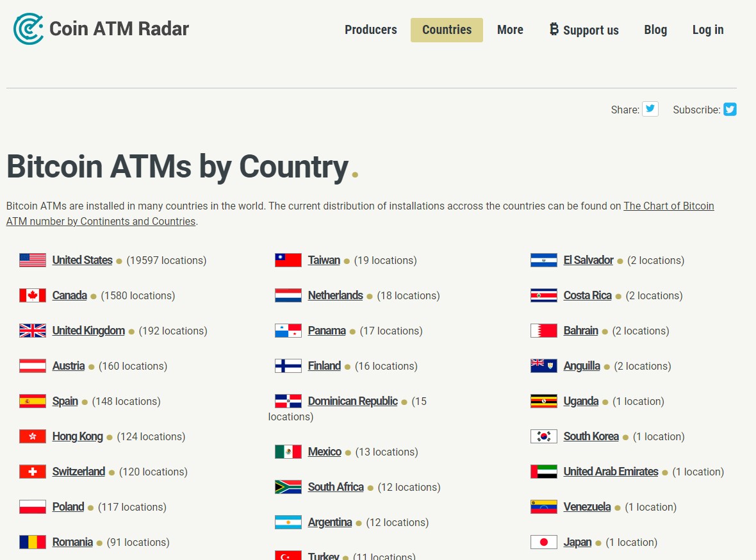
Task: Click the United Arab Emirates flag icon
Action: coord(544,471)
